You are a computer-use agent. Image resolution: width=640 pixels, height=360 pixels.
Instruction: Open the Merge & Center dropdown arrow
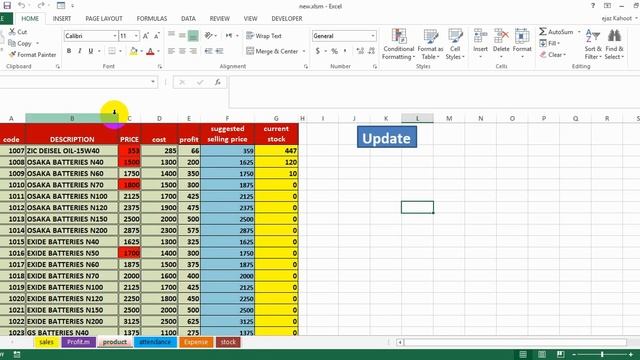(304, 51)
